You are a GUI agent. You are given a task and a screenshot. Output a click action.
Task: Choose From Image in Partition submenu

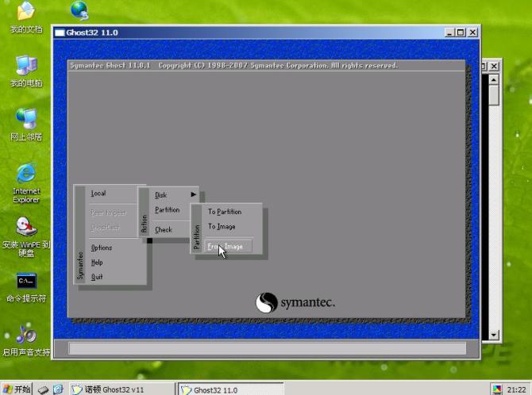(x=229, y=247)
